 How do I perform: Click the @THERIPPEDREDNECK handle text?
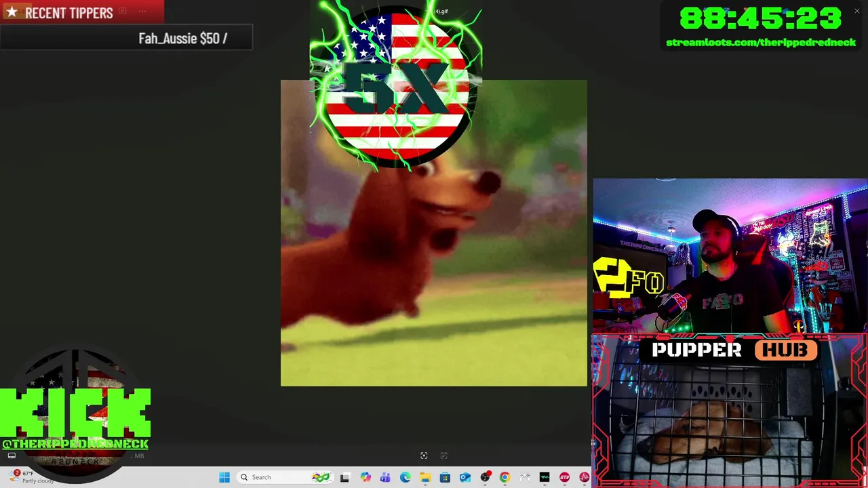(x=75, y=444)
